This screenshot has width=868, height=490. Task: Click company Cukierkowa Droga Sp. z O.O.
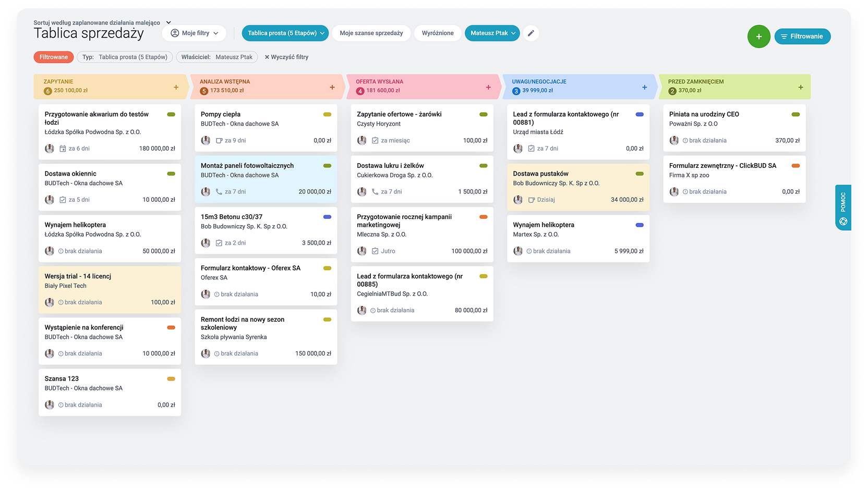(x=395, y=175)
